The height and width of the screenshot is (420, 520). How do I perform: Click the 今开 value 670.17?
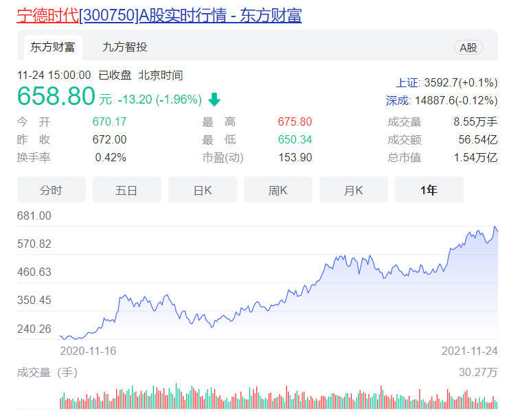pyautogui.click(x=109, y=121)
